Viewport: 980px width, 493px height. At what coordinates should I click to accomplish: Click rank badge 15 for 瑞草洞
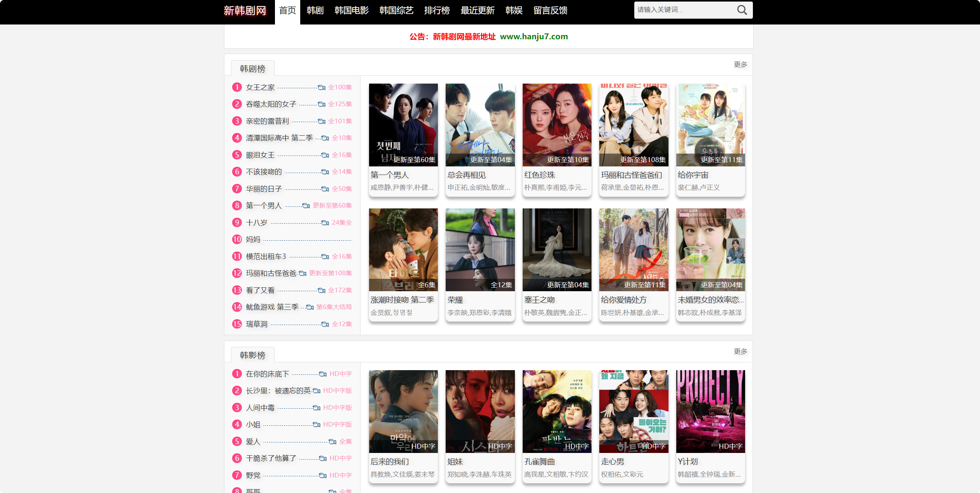click(x=237, y=324)
